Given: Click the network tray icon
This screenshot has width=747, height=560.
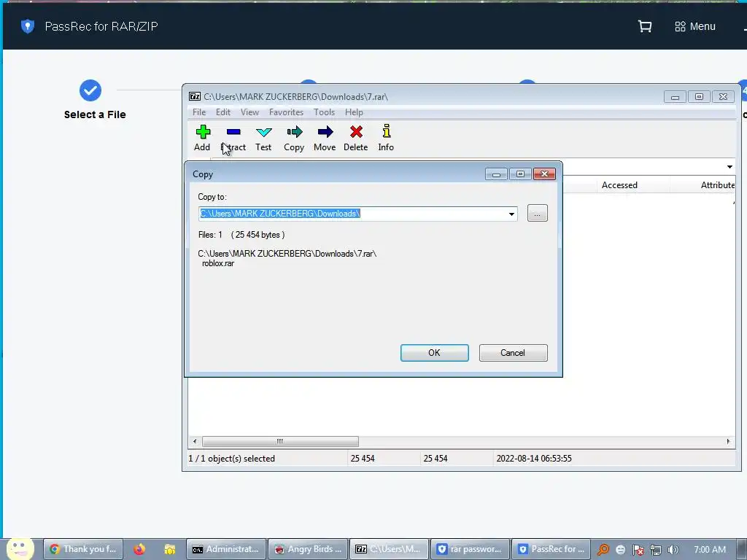Looking at the screenshot, I should click(x=656, y=550).
